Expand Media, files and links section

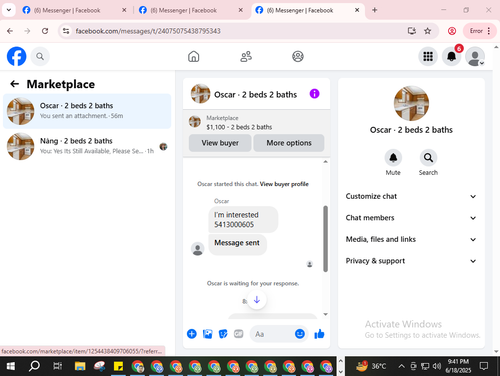tap(411, 239)
